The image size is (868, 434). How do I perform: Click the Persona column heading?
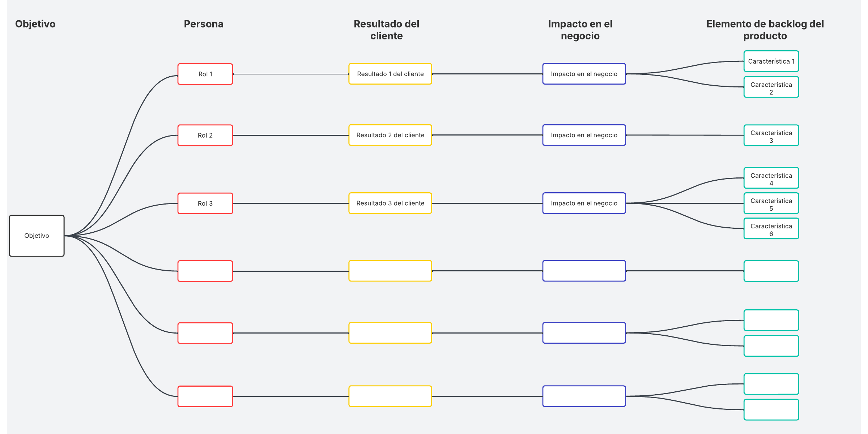coord(204,24)
